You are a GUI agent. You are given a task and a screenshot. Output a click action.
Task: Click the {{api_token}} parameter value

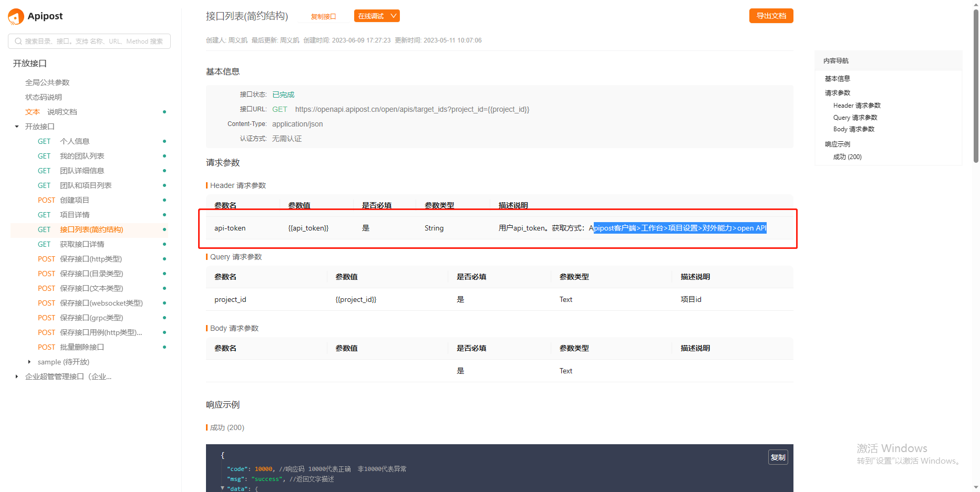pyautogui.click(x=308, y=228)
